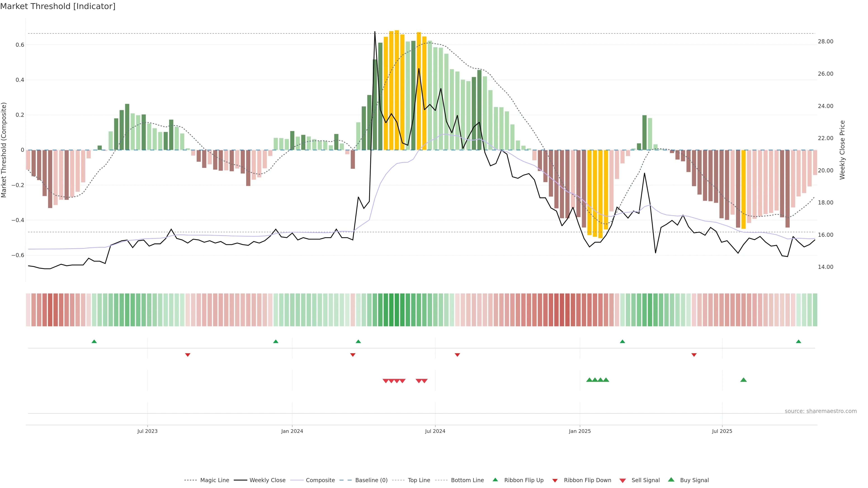Image resolution: width=868 pixels, height=488 pixels.
Task: Click the leftmost Ribbon Flip Down red marker
Action: tap(188, 355)
